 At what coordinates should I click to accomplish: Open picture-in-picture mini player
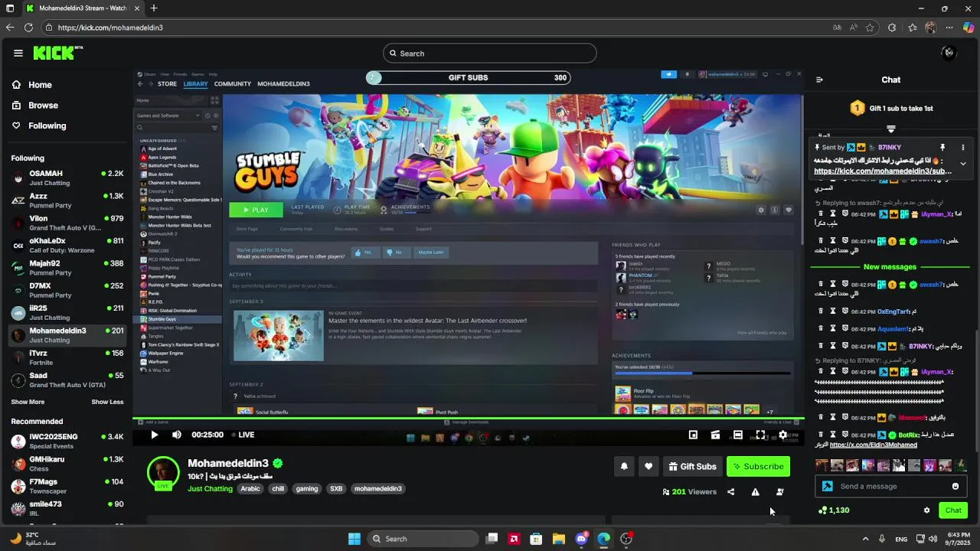pyautogui.click(x=693, y=435)
